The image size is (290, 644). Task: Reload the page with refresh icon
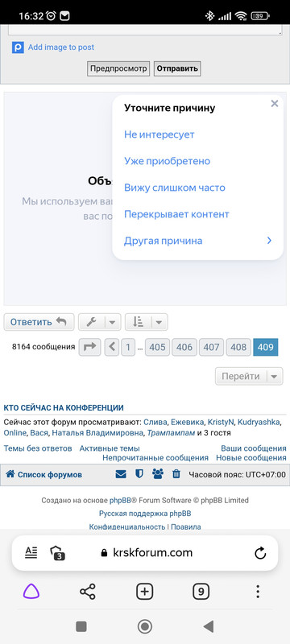point(260,553)
